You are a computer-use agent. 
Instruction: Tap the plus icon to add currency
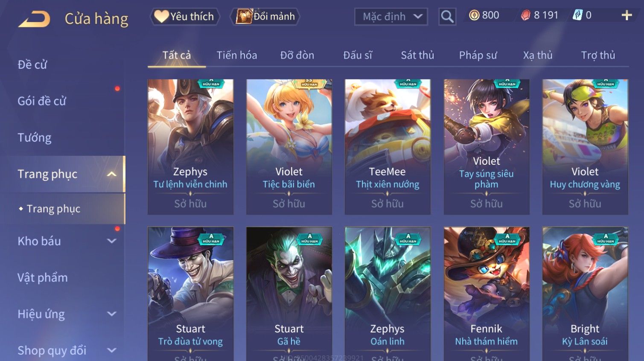627,15
